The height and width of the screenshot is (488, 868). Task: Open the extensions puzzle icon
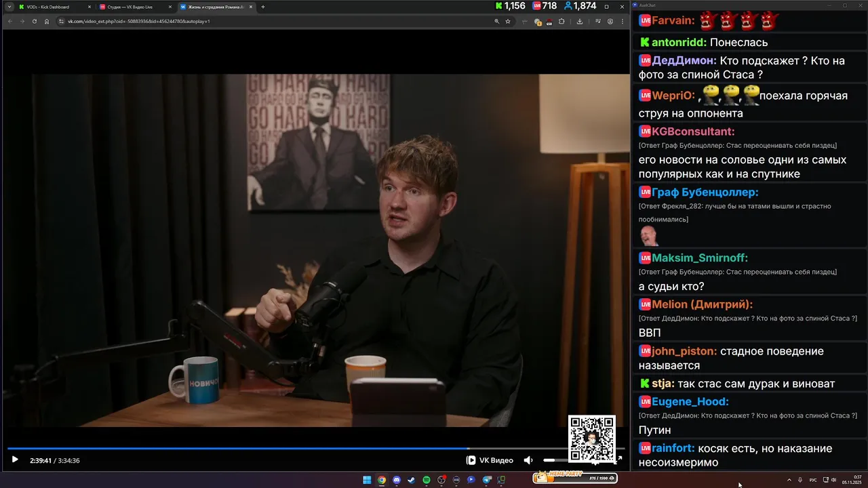(x=561, y=21)
